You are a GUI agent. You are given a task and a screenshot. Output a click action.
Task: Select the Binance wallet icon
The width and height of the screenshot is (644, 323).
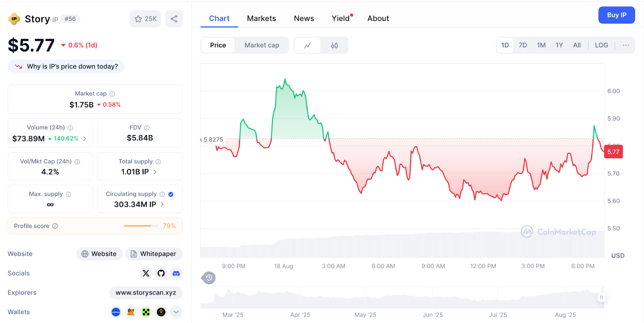[161, 312]
